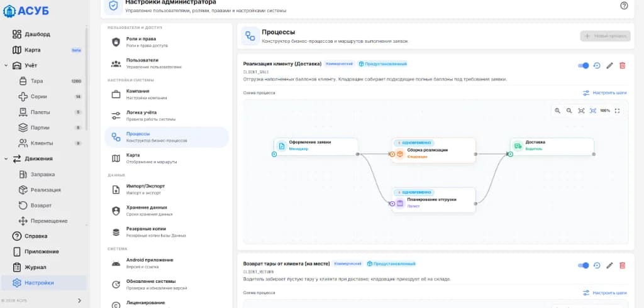Expand sidebar using bottom arrow chevron
Screen dimensions: 644x308
pyautogui.click(x=79, y=300)
